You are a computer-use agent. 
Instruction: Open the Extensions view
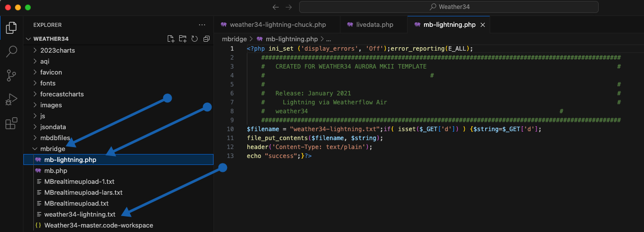point(11,124)
